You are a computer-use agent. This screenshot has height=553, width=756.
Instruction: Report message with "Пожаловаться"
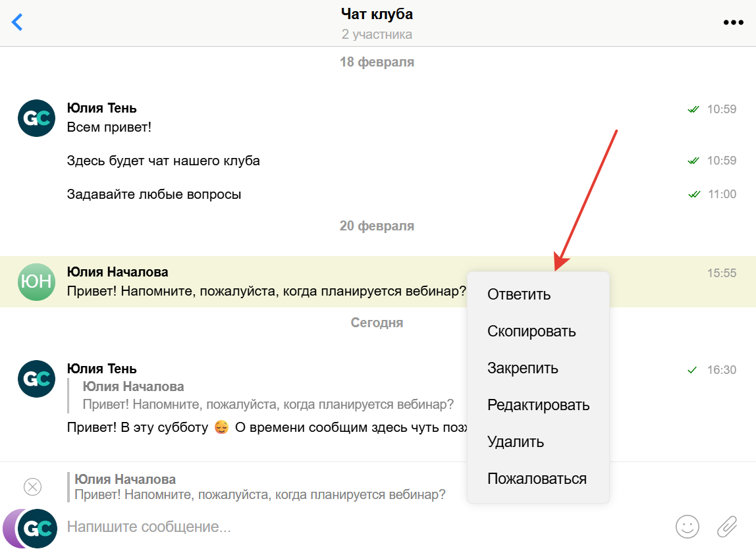click(x=537, y=479)
